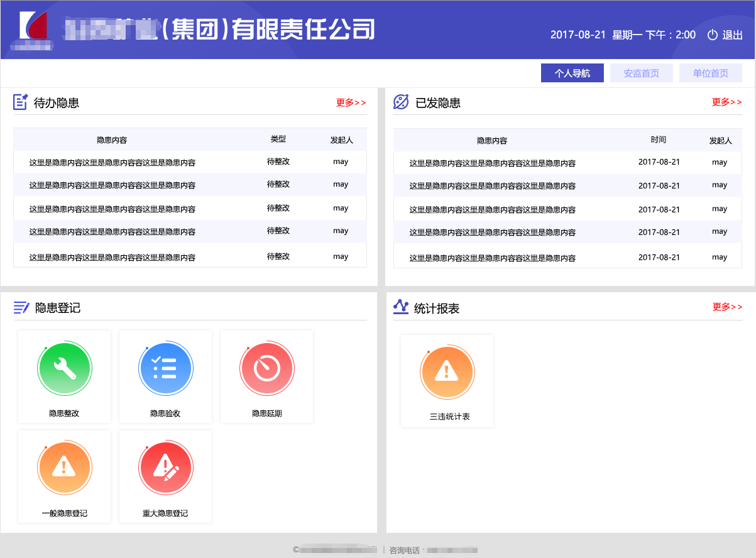Click first 2017-08-21 cell in 已发隐患
Viewport: 756px width, 558px height.
[x=659, y=161]
